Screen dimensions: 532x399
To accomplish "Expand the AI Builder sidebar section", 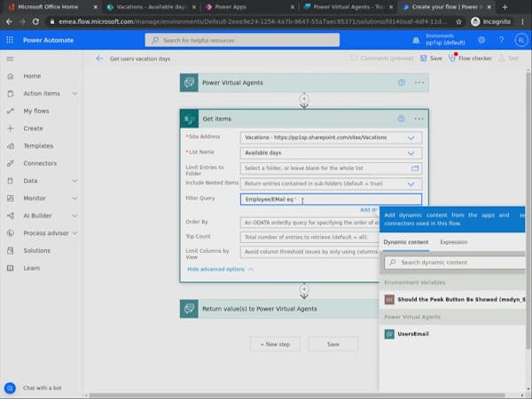I will point(74,215).
